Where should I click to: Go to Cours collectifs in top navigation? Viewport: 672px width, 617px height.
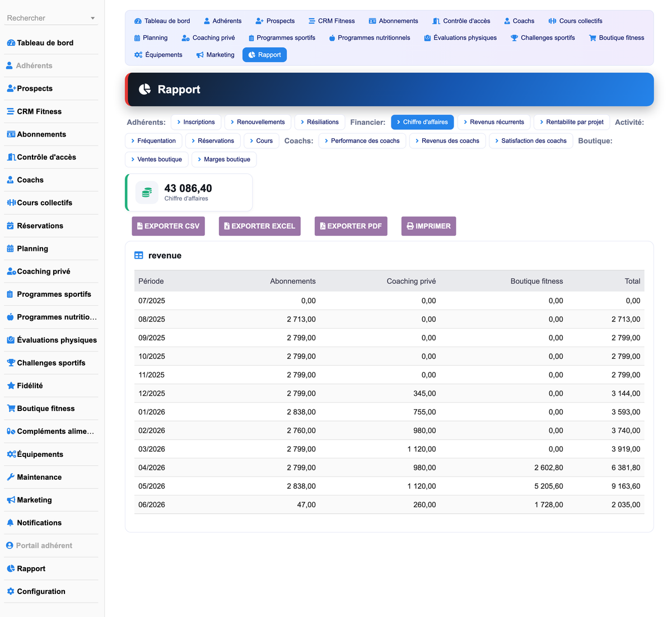click(x=575, y=21)
